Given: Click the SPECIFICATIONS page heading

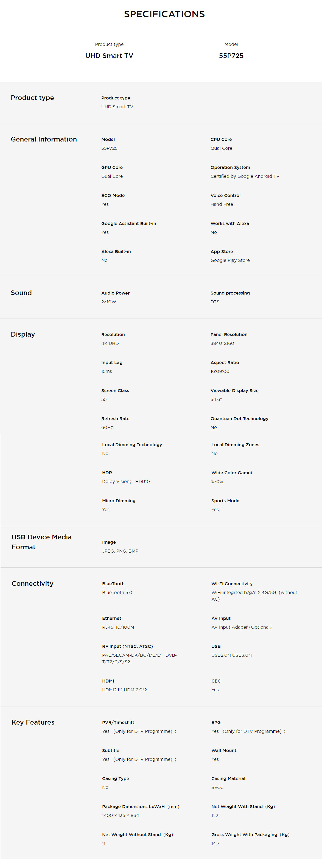Looking at the screenshot, I should (x=164, y=14).
